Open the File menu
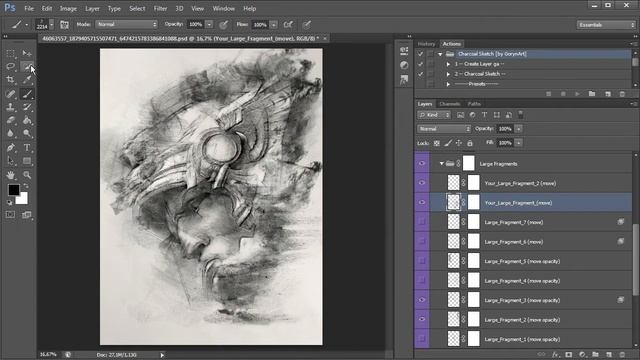Viewport: 640px width, 360px height. [29, 8]
